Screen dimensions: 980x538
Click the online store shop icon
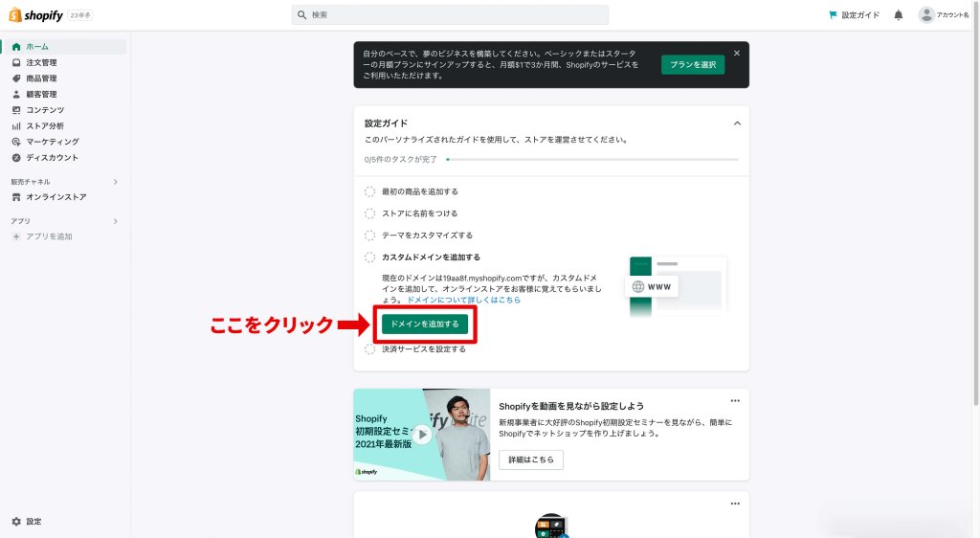tap(16, 197)
